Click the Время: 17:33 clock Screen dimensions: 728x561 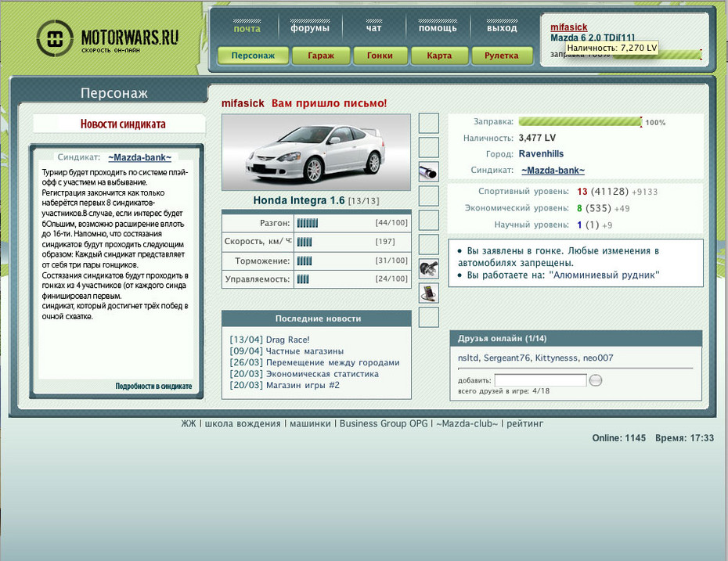pyautogui.click(x=684, y=438)
